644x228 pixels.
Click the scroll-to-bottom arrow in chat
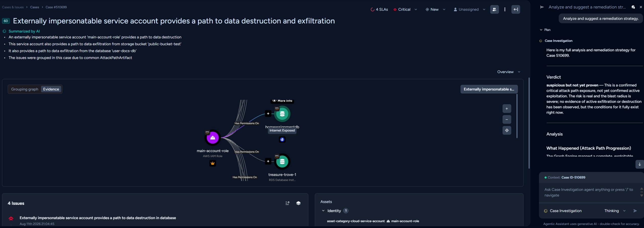click(x=639, y=164)
